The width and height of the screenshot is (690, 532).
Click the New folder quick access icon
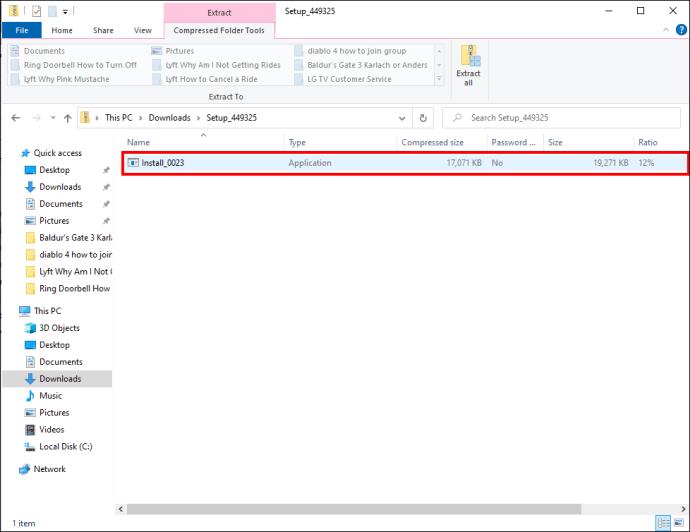pos(52,11)
